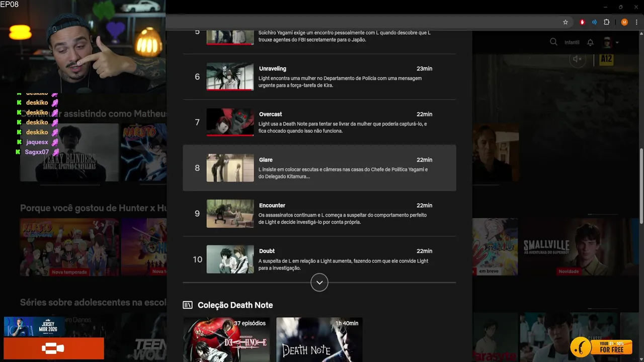Click episode number 10 in list
The width and height of the screenshot is (644, 362).
coord(197,259)
